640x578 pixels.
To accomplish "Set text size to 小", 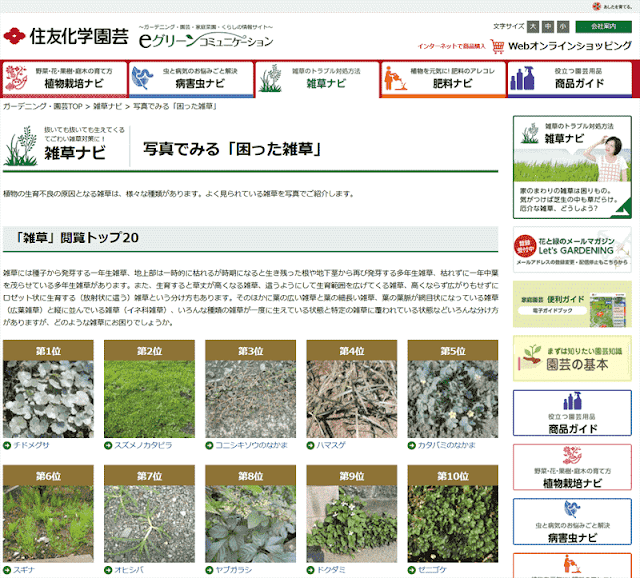I will tap(563, 27).
